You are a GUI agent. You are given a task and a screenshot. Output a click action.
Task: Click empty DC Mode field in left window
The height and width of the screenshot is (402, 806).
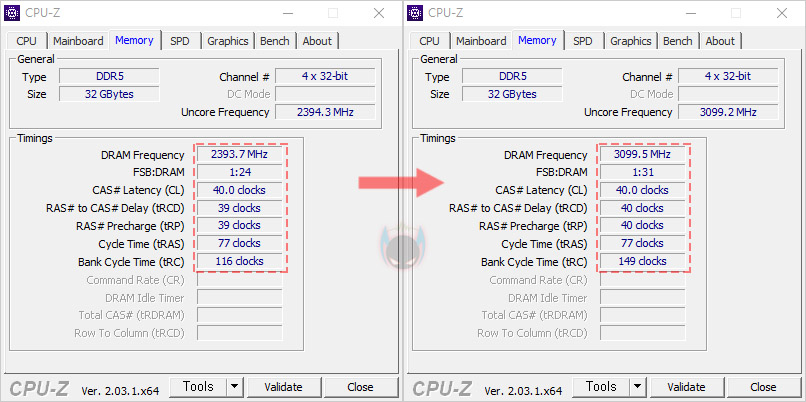(325, 94)
